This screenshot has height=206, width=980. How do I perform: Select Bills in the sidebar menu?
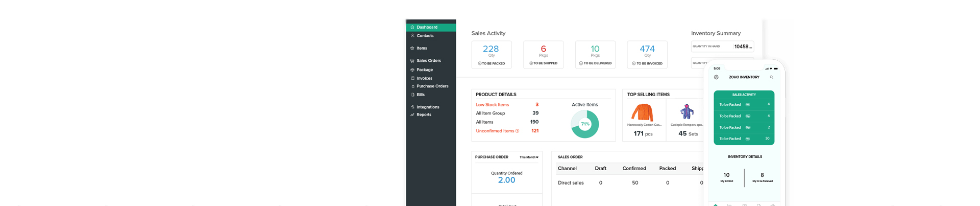click(x=420, y=95)
